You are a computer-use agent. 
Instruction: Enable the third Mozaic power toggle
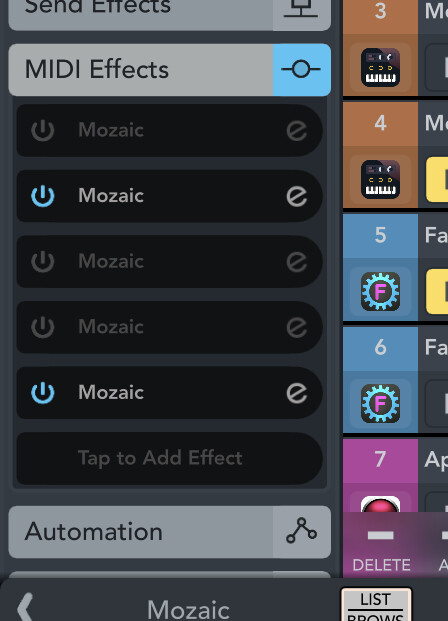(x=42, y=261)
